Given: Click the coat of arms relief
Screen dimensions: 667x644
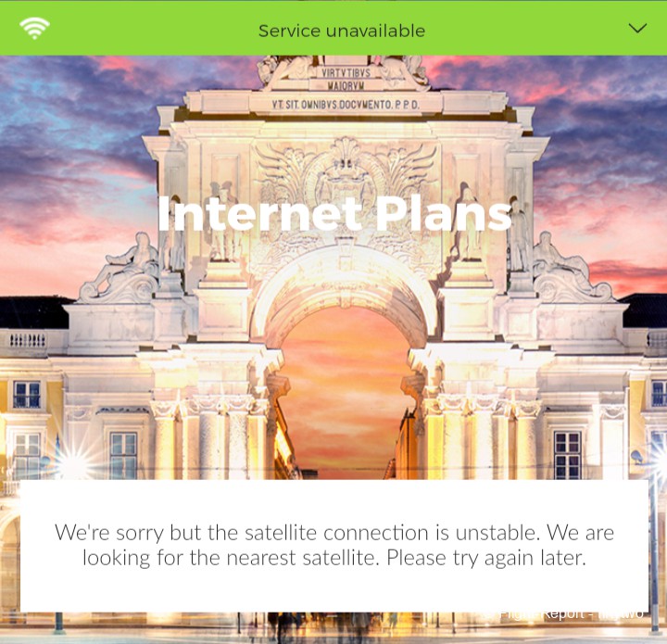Looking at the screenshot, I should (346, 177).
